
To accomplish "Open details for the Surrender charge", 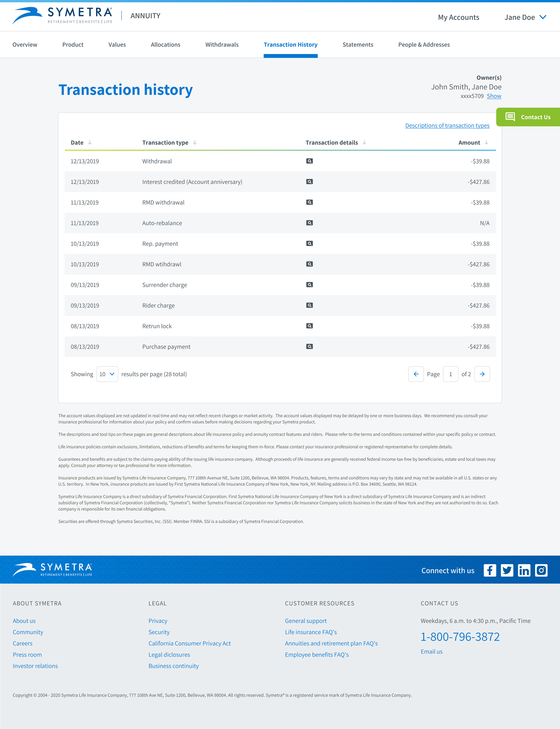I will [x=309, y=285].
